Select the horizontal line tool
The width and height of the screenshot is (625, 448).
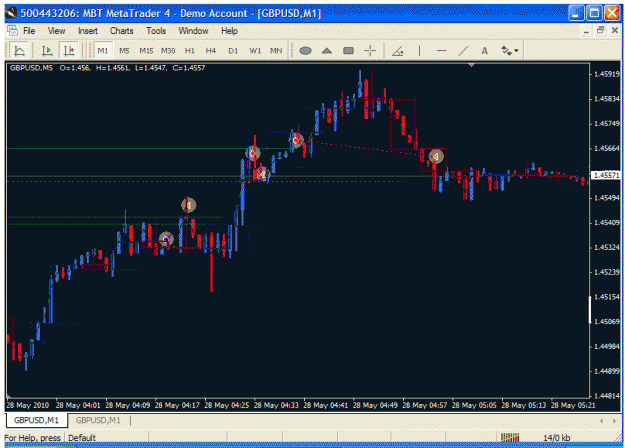coord(441,51)
